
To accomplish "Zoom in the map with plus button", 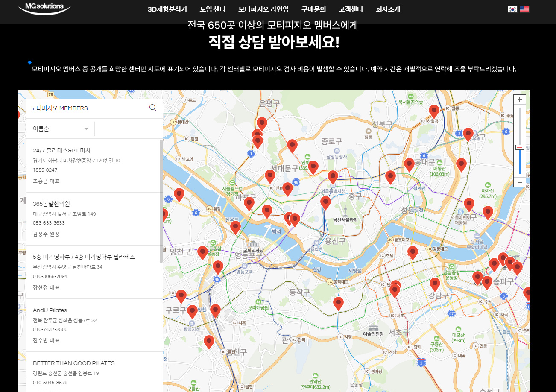I will 520,99.
